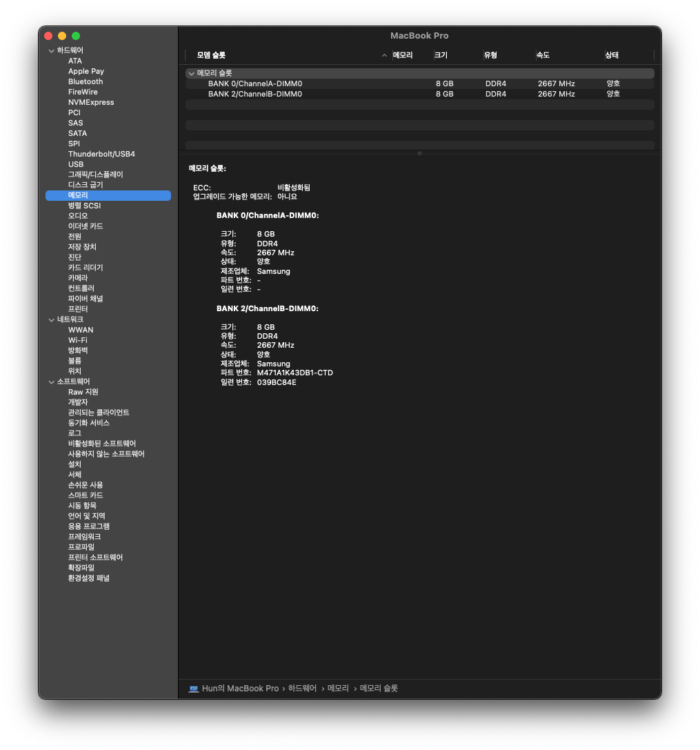Select 진단 in the sidebar

point(74,257)
